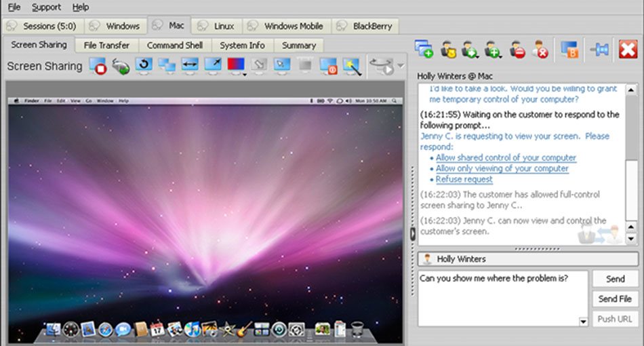The image size is (644, 346).
Task: Switch to the Sessions (5:0) tab
Action: pos(43,26)
